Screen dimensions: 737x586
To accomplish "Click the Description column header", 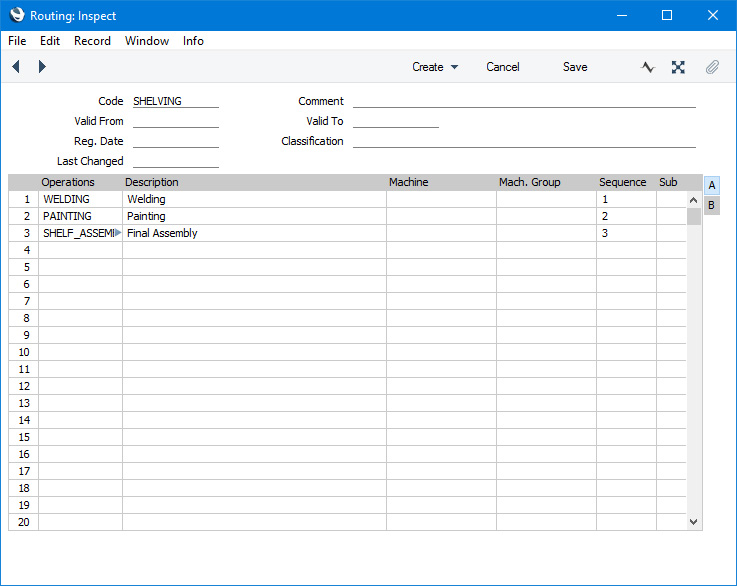I will [151, 182].
